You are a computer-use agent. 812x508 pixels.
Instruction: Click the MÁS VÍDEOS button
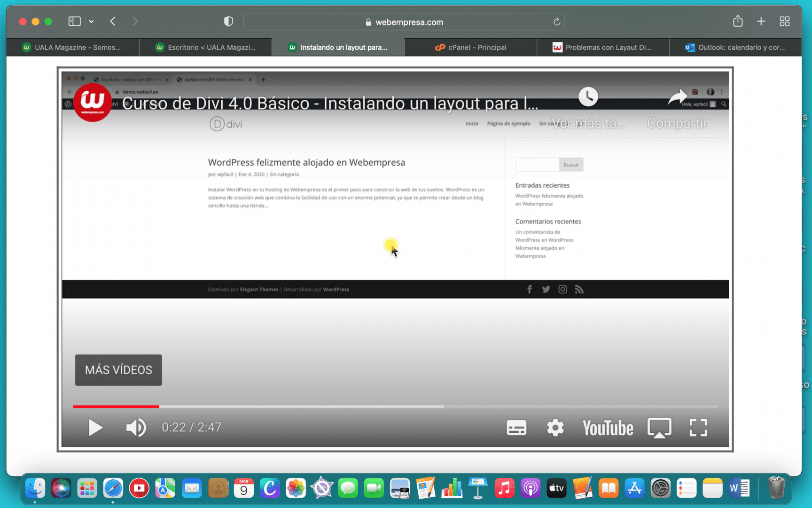click(x=118, y=370)
